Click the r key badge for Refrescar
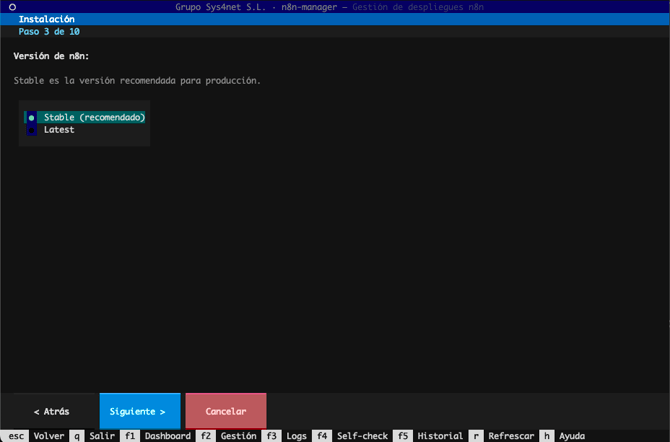This screenshot has height=442, width=670. pyautogui.click(x=476, y=436)
